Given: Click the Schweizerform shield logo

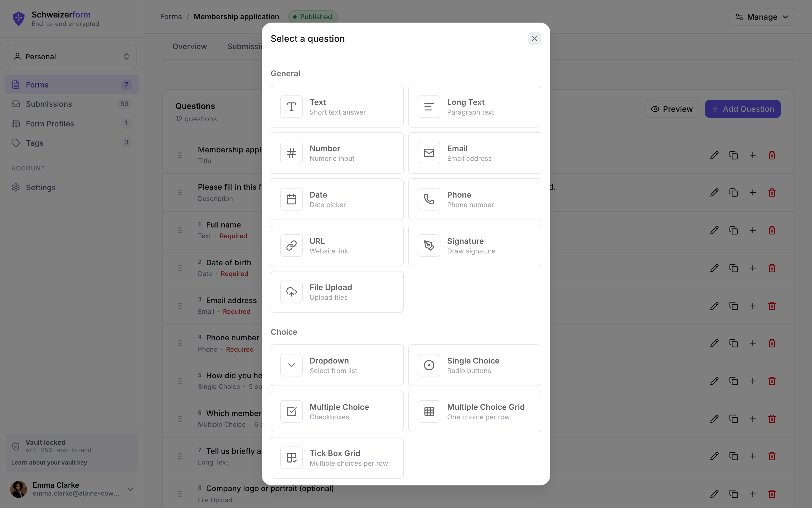Looking at the screenshot, I should click(x=18, y=18).
